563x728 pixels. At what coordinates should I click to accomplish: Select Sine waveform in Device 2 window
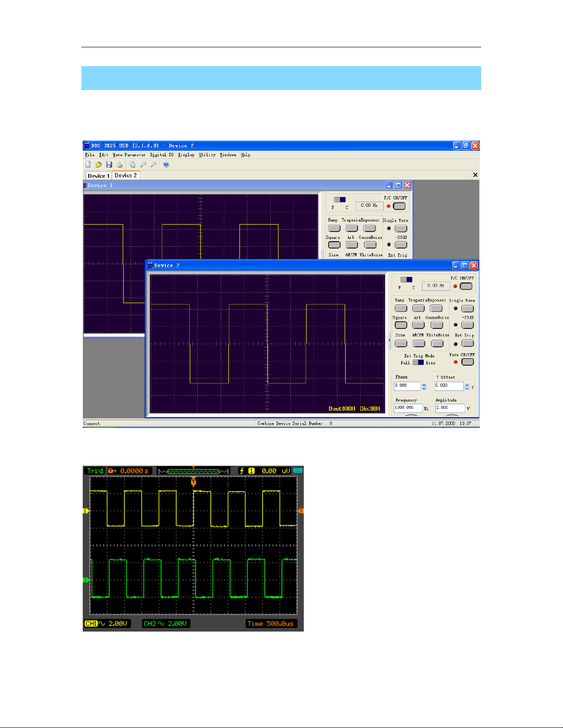401,344
